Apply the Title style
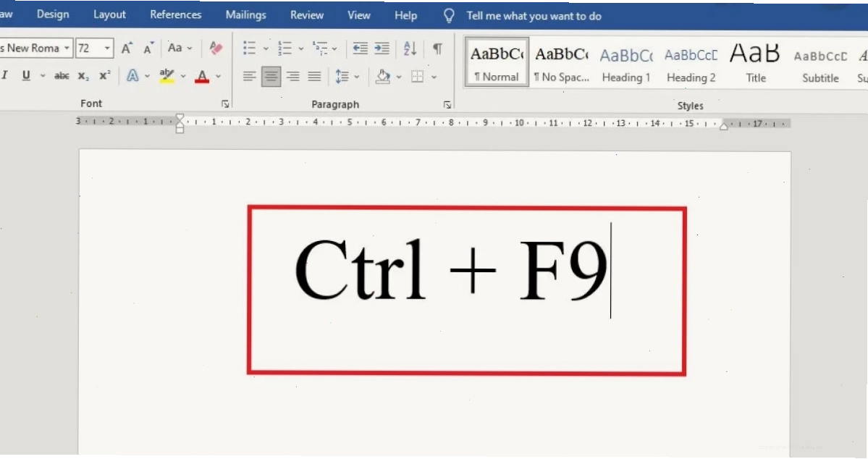The width and height of the screenshot is (868, 459). (756, 64)
